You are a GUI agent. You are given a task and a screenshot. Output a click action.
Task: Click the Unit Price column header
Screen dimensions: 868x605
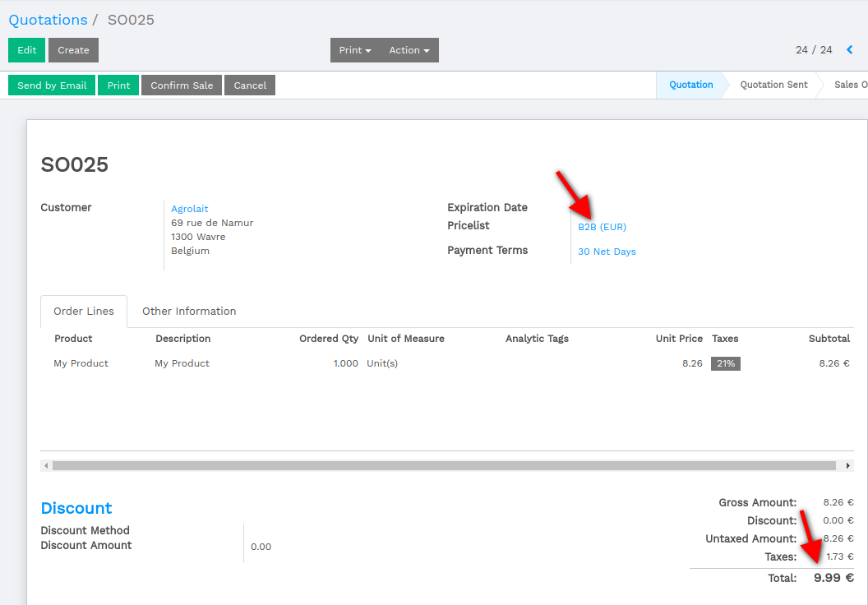tap(679, 338)
